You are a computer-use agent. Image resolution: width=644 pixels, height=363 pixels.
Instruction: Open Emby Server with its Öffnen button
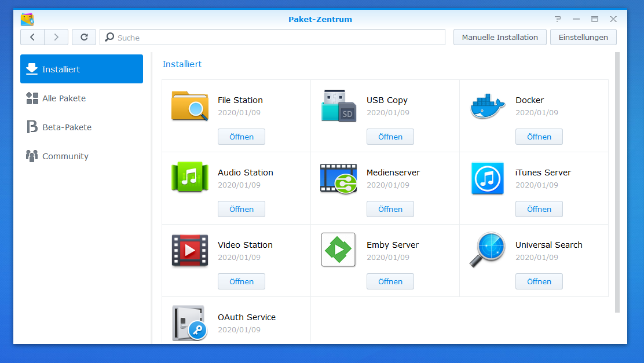tap(390, 281)
